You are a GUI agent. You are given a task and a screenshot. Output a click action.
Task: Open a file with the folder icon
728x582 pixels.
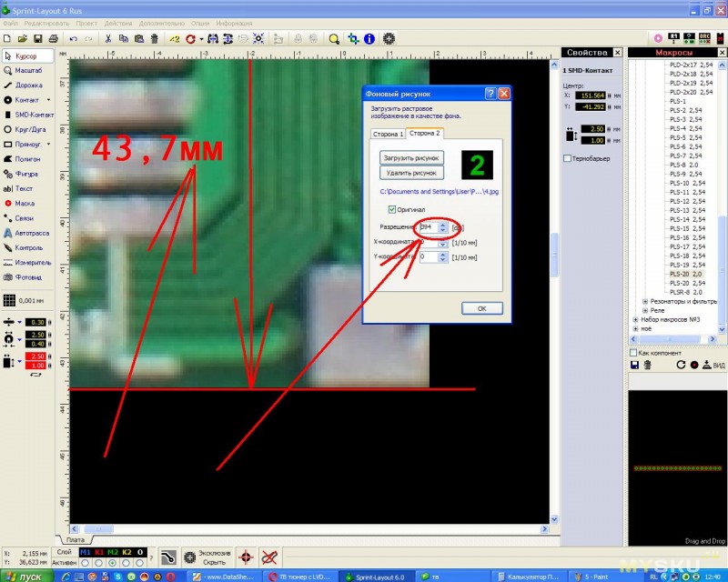coord(22,39)
